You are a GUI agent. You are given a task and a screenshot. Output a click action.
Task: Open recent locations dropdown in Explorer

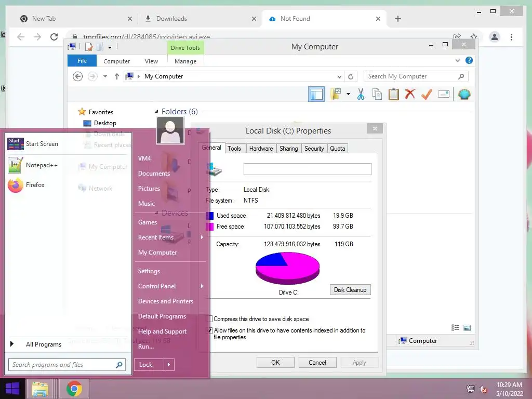pyautogui.click(x=105, y=76)
